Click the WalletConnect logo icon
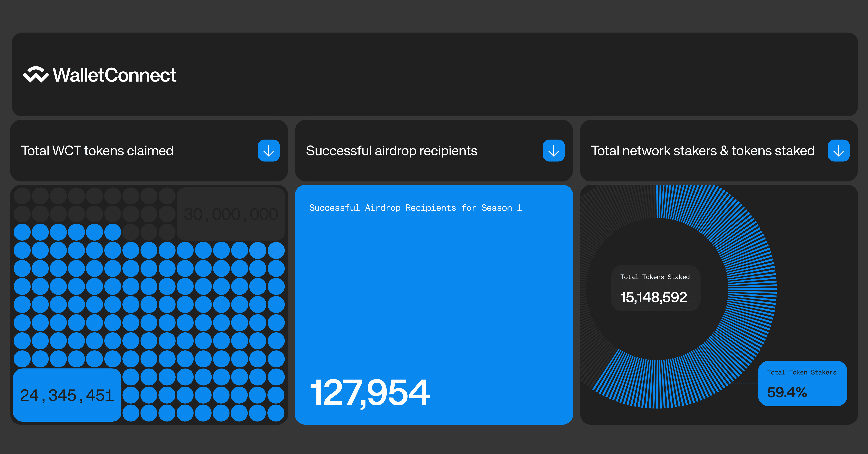The width and height of the screenshot is (868, 454). (x=35, y=74)
